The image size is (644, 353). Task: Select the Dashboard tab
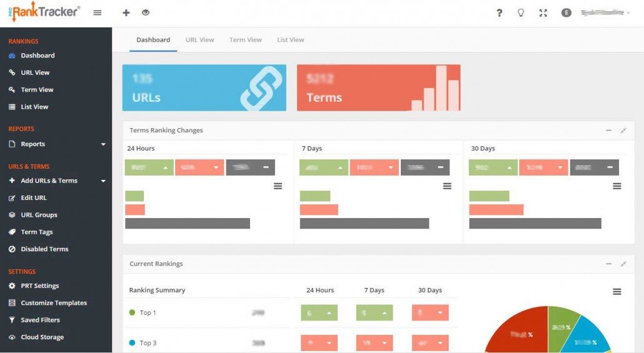coord(153,40)
